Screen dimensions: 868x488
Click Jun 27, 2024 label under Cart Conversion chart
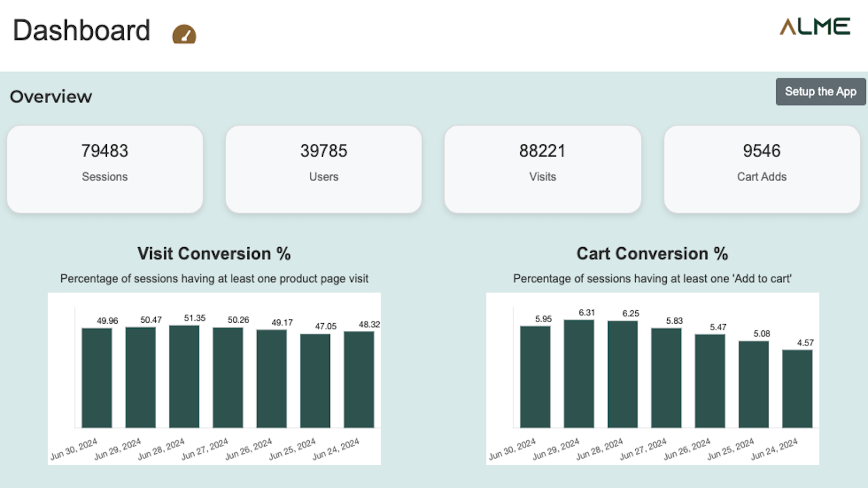(x=643, y=449)
